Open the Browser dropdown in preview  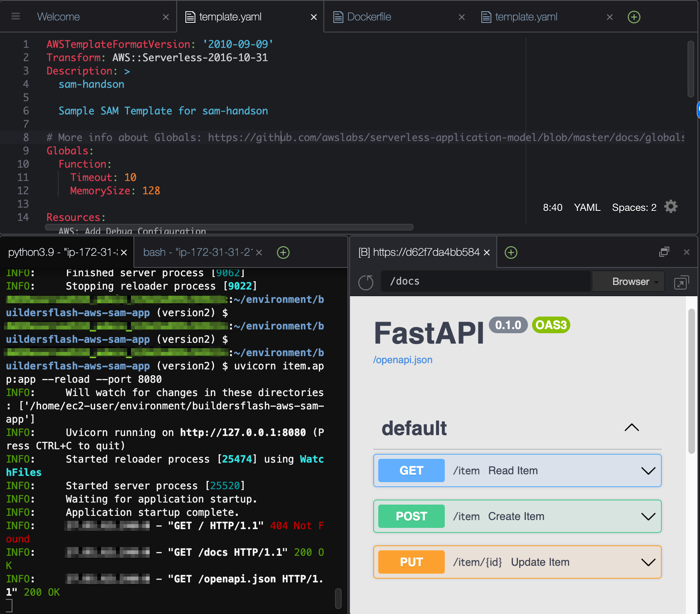click(x=628, y=282)
